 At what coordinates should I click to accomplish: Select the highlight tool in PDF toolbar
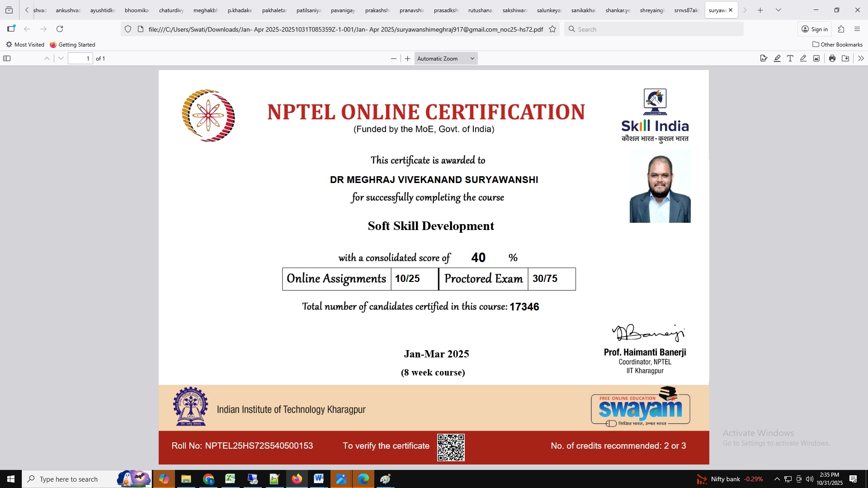[x=777, y=58]
